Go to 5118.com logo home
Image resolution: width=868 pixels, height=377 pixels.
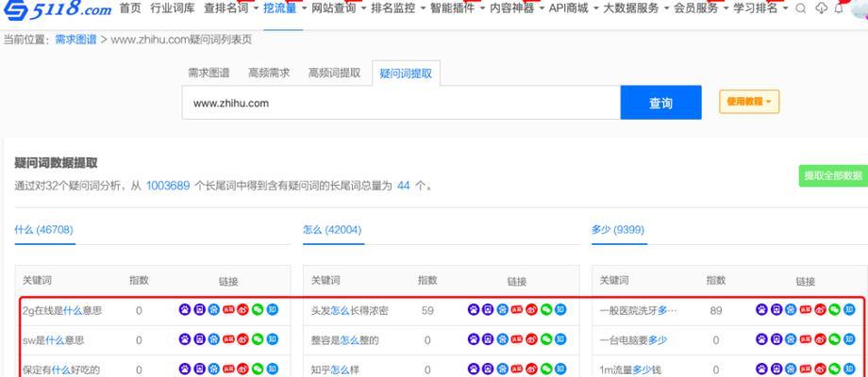(x=57, y=8)
